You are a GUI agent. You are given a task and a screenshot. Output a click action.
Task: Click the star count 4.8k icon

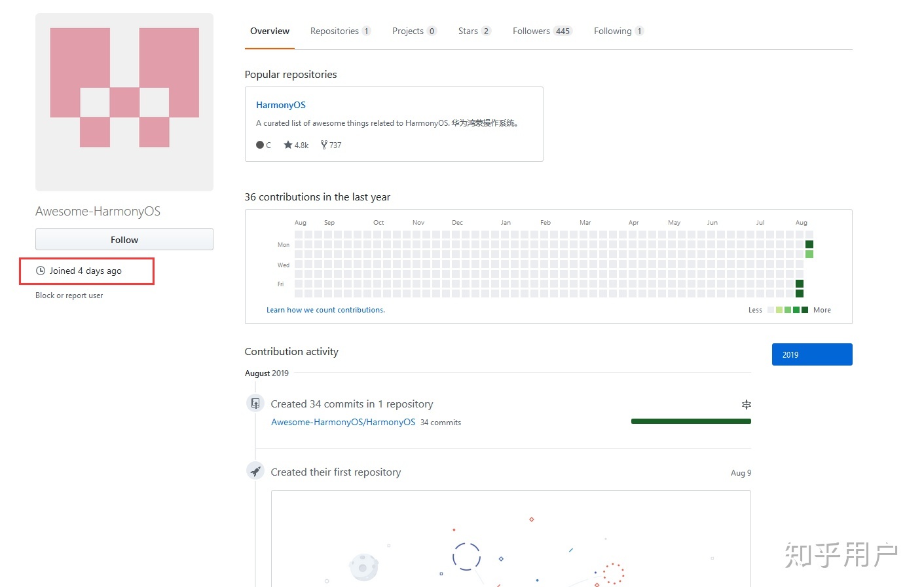[287, 145]
